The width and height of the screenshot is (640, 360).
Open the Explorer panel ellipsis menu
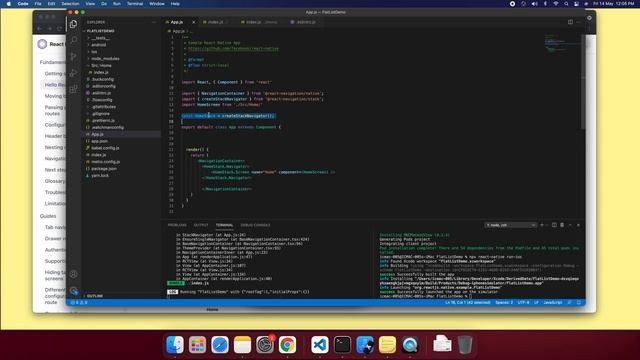[154, 22]
